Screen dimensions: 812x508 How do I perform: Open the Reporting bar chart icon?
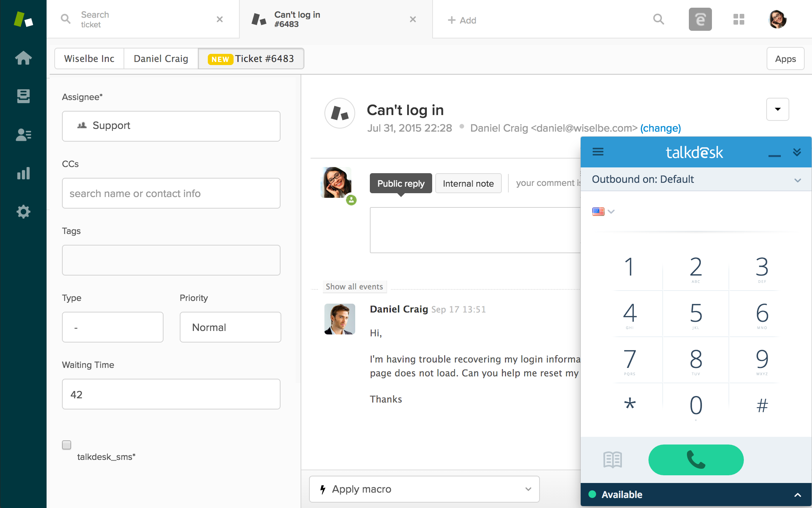pyautogui.click(x=23, y=173)
